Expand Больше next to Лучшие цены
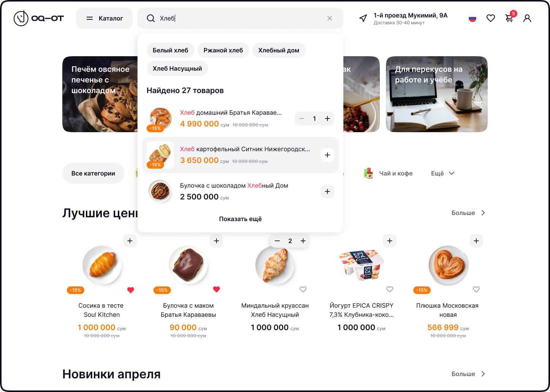Image resolution: width=550 pixels, height=392 pixels. tap(468, 213)
